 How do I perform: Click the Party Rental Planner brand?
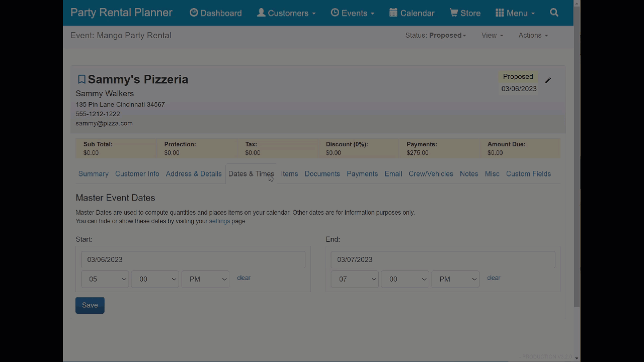coord(121,13)
